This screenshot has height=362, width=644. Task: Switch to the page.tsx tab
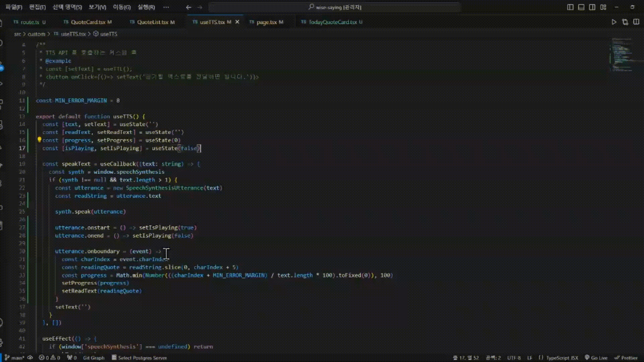pyautogui.click(x=267, y=22)
